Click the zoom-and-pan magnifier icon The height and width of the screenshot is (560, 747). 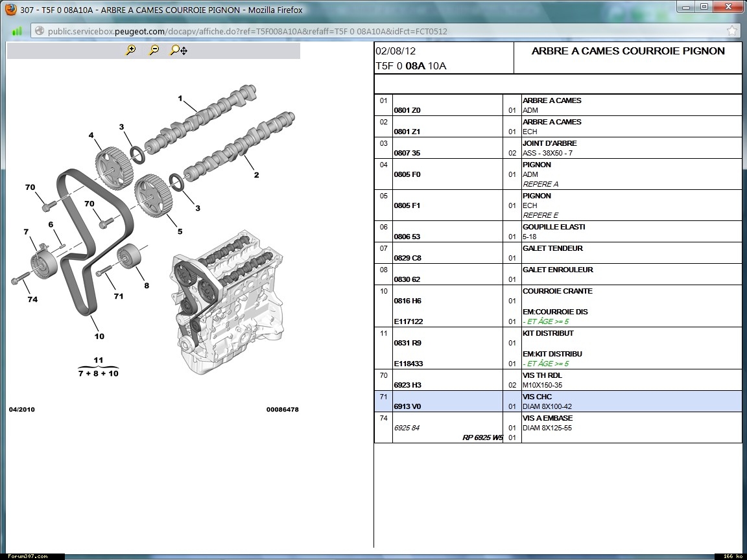pos(178,50)
